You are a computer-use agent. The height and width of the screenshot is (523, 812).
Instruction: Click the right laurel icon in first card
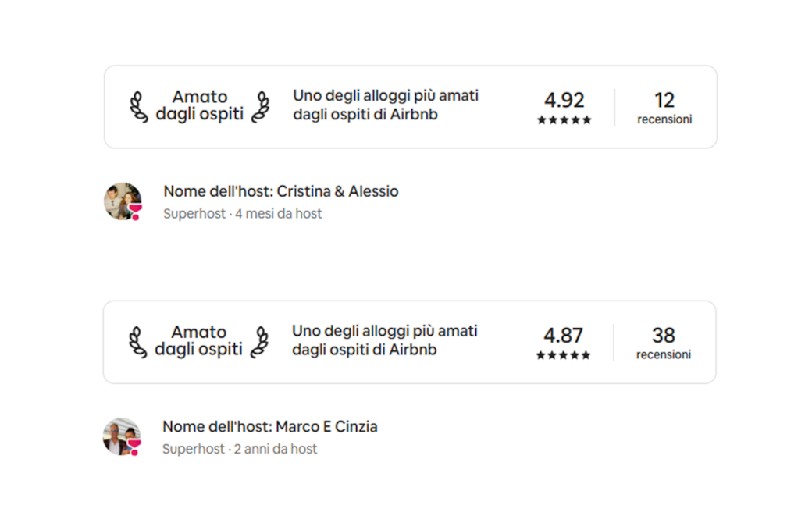pyautogui.click(x=261, y=107)
